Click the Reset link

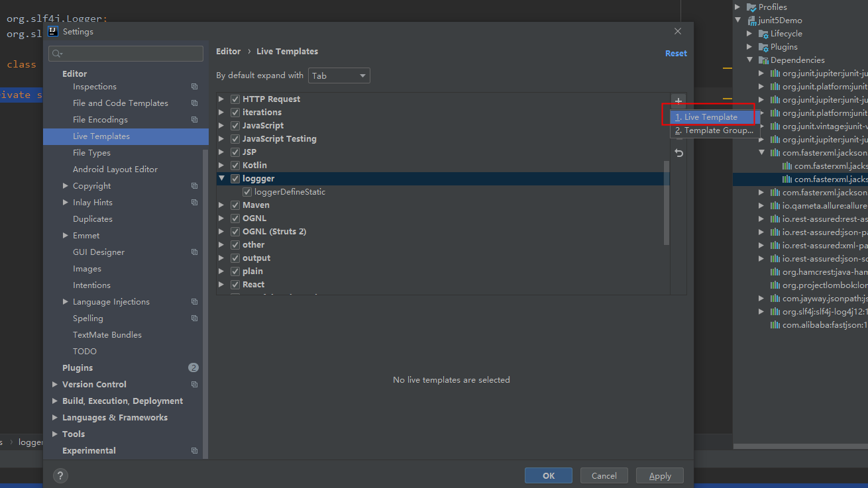[x=676, y=54]
